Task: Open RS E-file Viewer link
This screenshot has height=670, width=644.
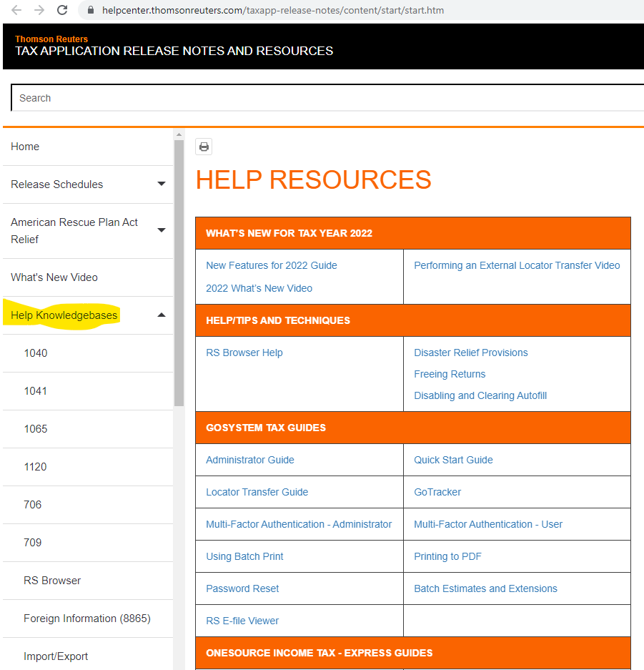Action: coord(242,621)
